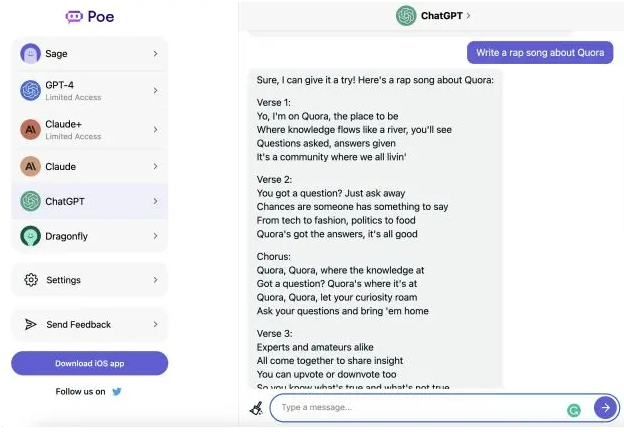The width and height of the screenshot is (624, 432).
Task: Expand the chevron next to Settings
Action: [156, 280]
